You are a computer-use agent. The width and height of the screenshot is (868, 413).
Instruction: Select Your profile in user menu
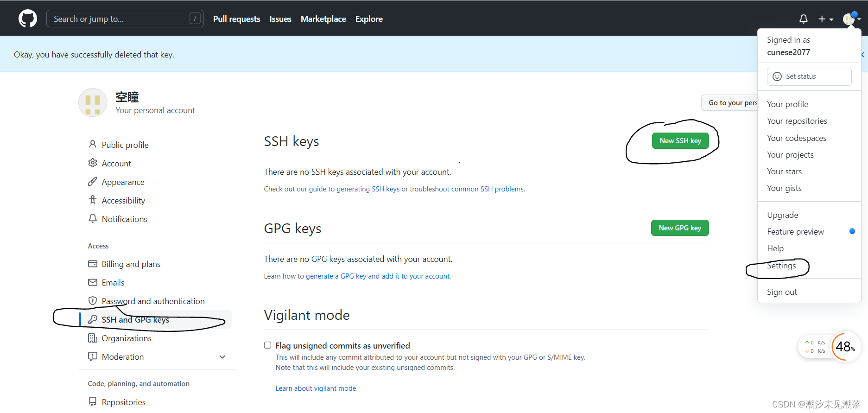pos(787,104)
